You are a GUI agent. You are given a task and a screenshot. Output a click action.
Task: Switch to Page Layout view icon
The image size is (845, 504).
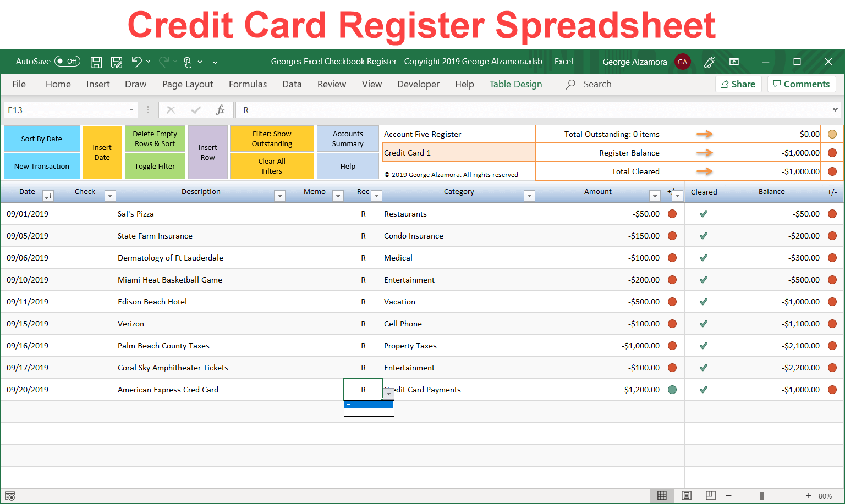pyautogui.click(x=686, y=495)
